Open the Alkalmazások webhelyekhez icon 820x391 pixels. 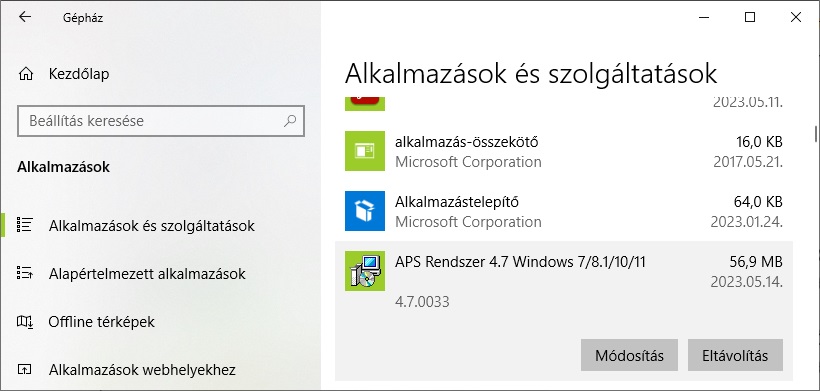25,370
